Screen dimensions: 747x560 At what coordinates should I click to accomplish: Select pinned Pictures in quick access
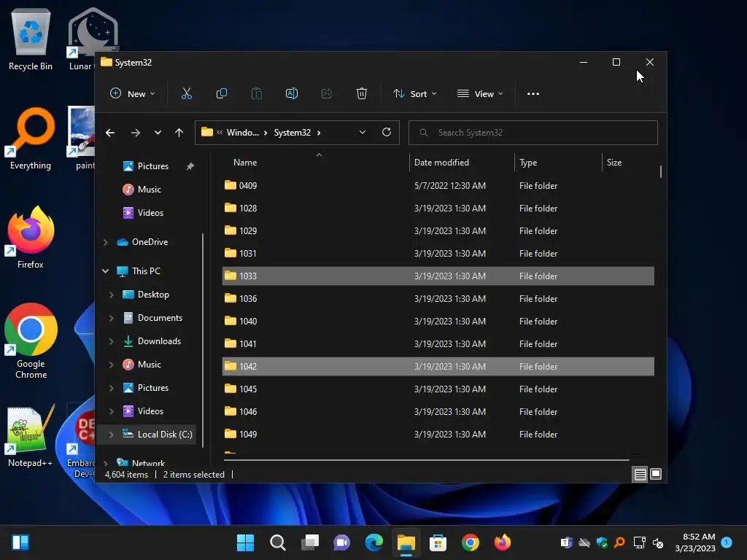(152, 166)
